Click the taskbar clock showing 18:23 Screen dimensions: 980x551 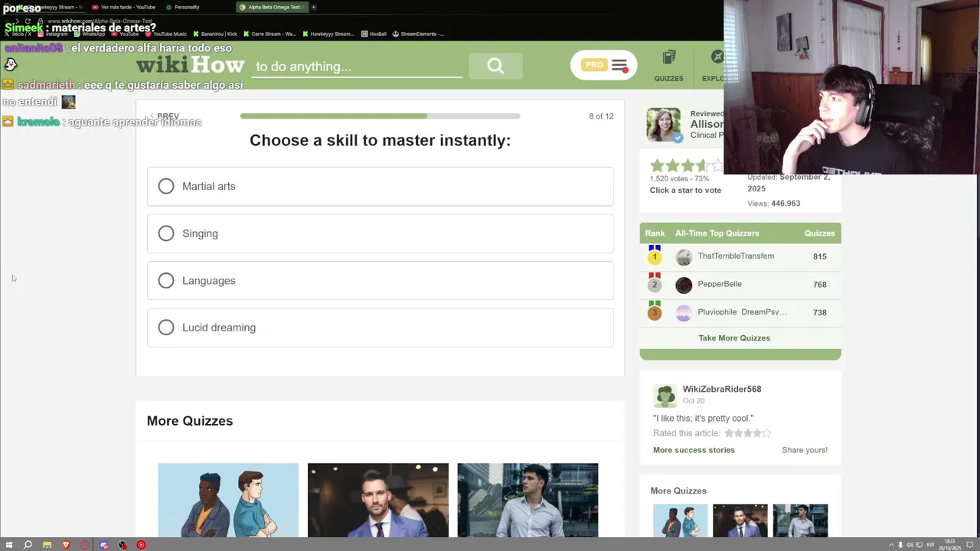[x=950, y=545]
